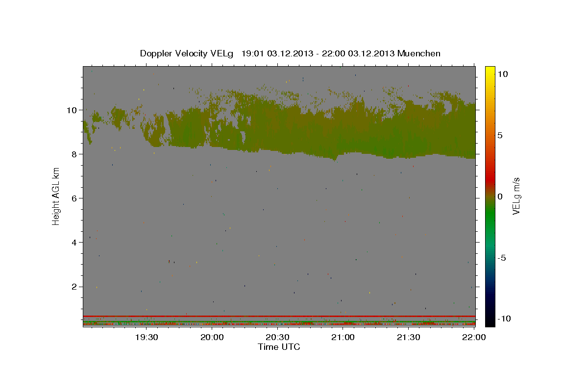Click the 21:00 time tick label
The image size is (588, 392).
pyautogui.click(x=343, y=338)
